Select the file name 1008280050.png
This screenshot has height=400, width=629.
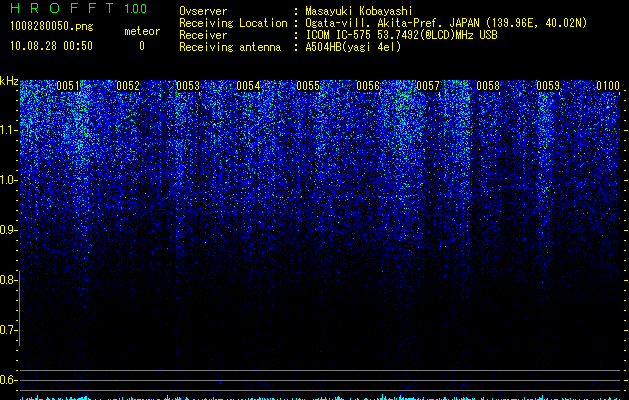[52, 26]
